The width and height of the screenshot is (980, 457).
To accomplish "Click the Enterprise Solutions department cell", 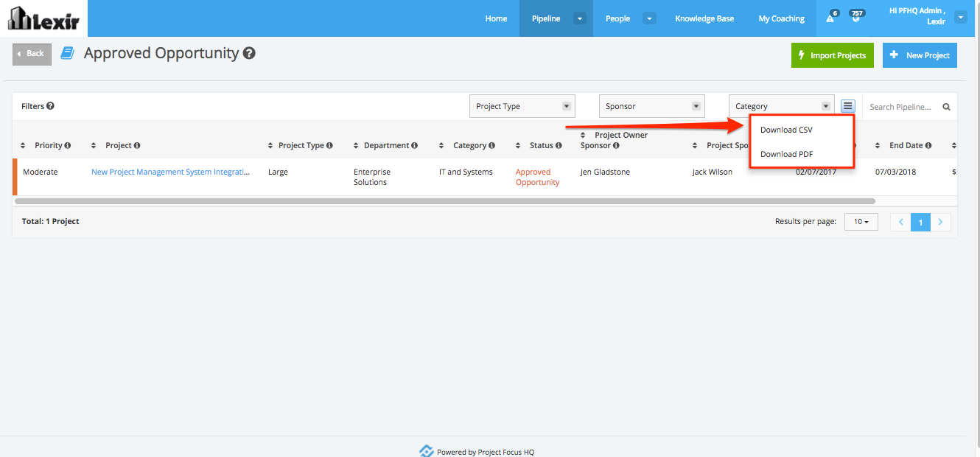I will point(372,177).
